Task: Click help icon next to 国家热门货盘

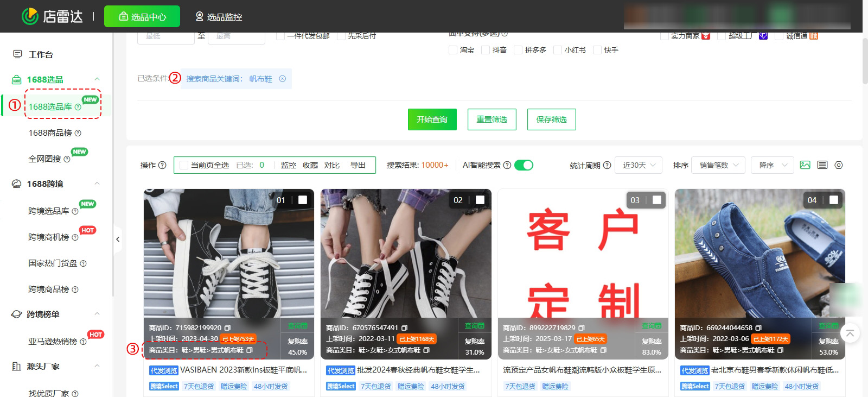Action: (x=83, y=263)
